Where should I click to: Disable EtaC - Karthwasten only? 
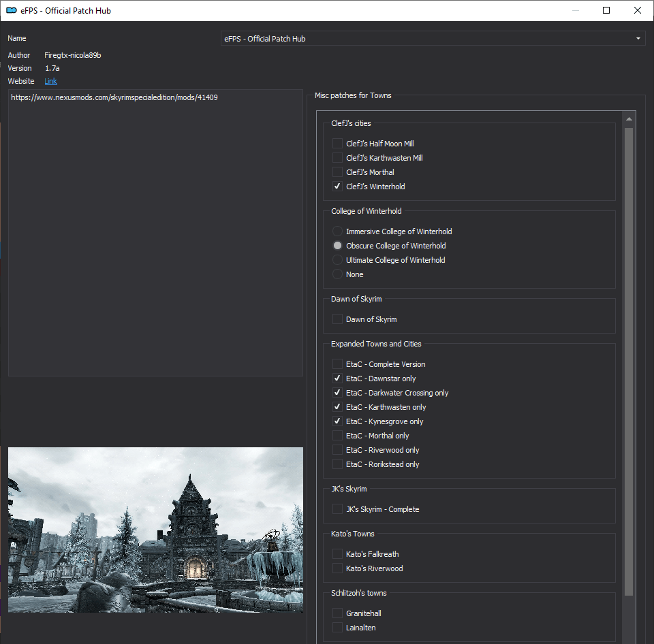[337, 407]
